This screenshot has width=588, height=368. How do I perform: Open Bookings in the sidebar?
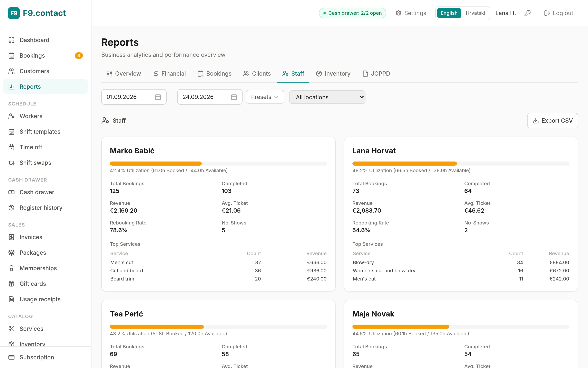click(46, 55)
